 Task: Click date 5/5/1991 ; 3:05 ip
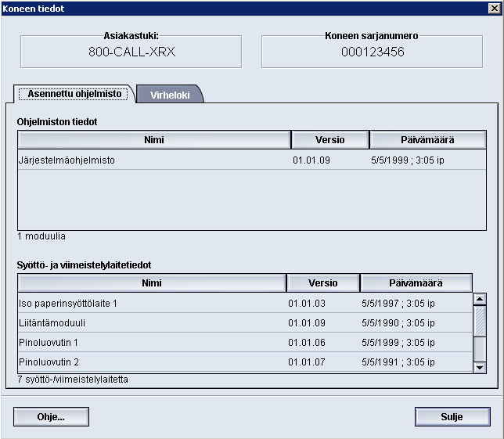398,362
